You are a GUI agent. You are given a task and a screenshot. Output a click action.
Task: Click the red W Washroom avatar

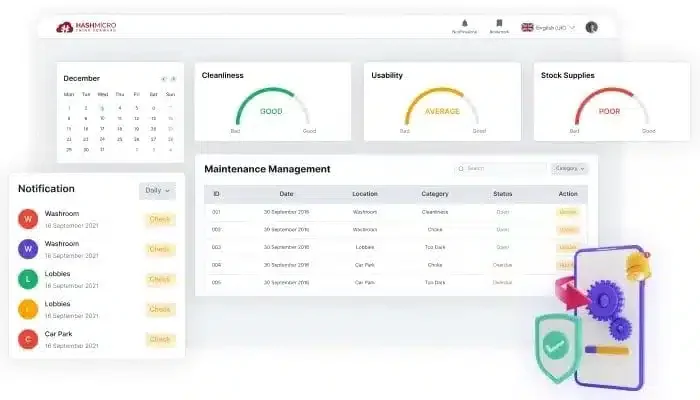click(x=28, y=219)
